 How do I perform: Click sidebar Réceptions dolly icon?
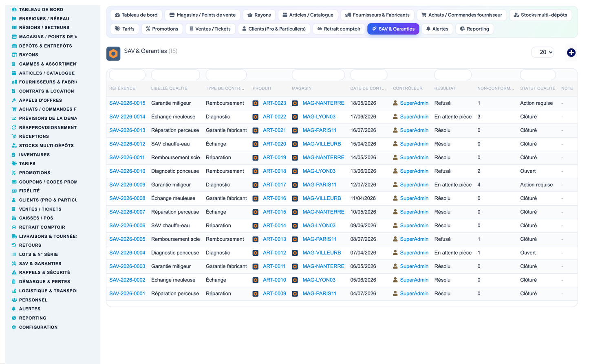(x=14, y=136)
